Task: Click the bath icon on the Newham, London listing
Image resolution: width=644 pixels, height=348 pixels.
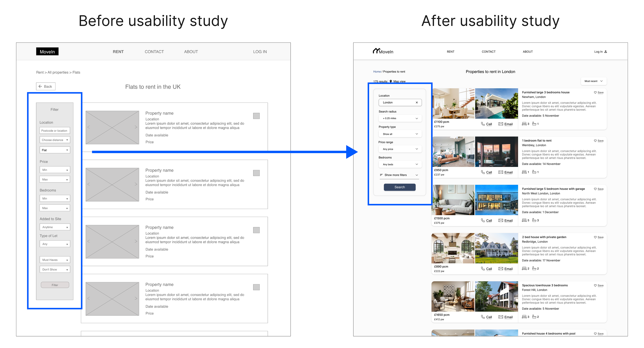Action: coord(534,124)
